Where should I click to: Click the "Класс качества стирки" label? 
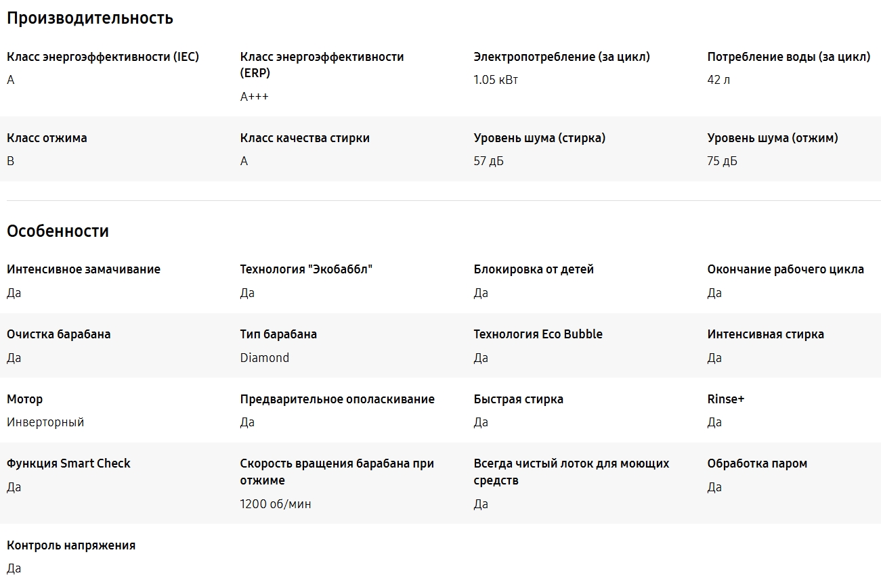tap(305, 138)
